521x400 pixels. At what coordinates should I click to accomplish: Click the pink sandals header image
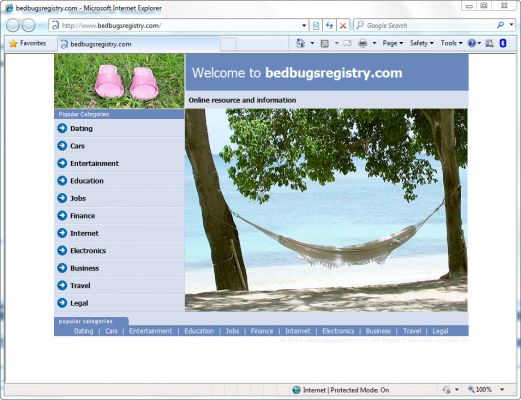click(119, 81)
